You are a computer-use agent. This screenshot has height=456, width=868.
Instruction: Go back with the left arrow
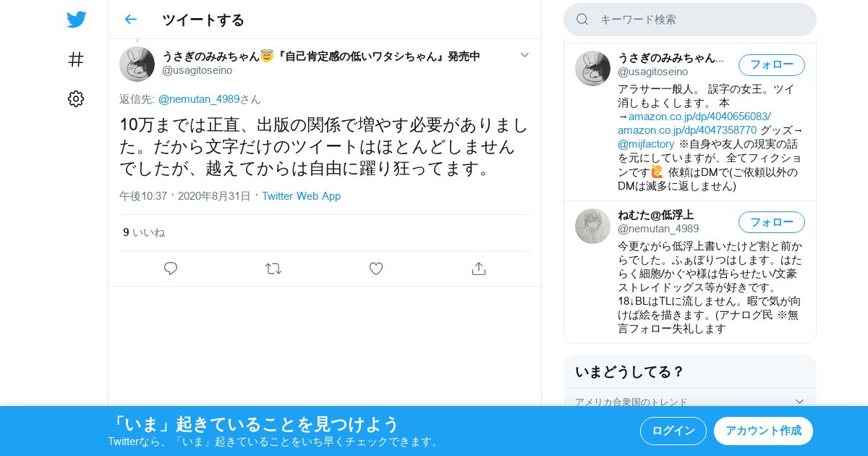(130, 20)
